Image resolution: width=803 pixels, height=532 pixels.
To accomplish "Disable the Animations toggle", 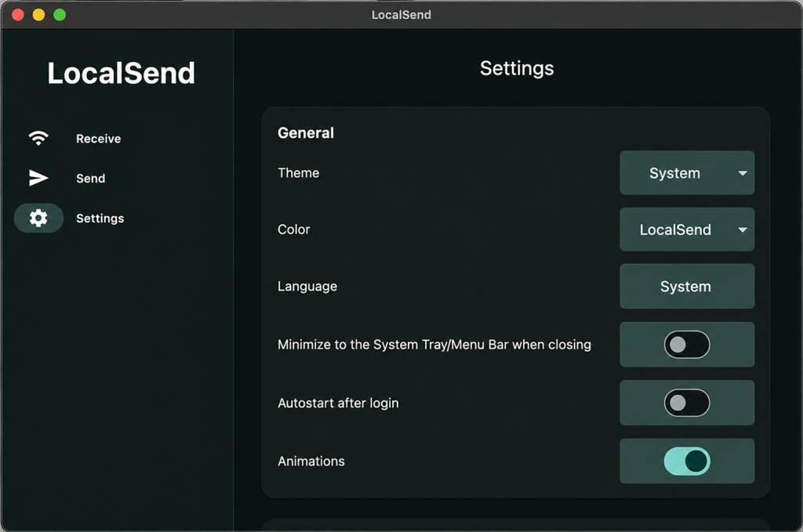I will [687, 461].
